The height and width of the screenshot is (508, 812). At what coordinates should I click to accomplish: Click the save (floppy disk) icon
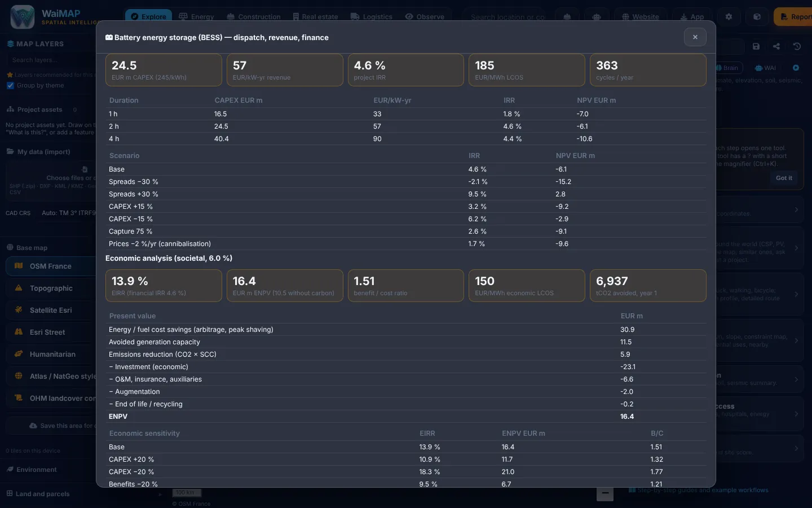(x=756, y=46)
